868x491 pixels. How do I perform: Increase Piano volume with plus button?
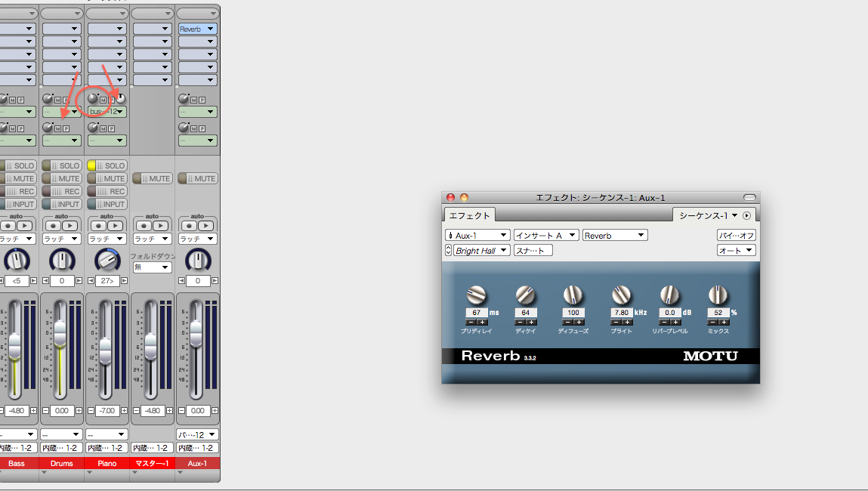coord(124,411)
